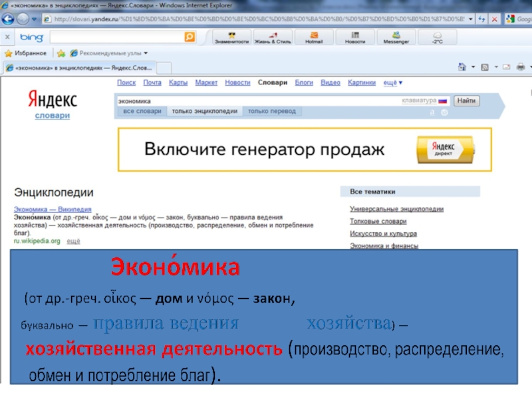Click the orange Bing search magnifier button
The width and height of the screenshot is (532, 399).
[190, 37]
